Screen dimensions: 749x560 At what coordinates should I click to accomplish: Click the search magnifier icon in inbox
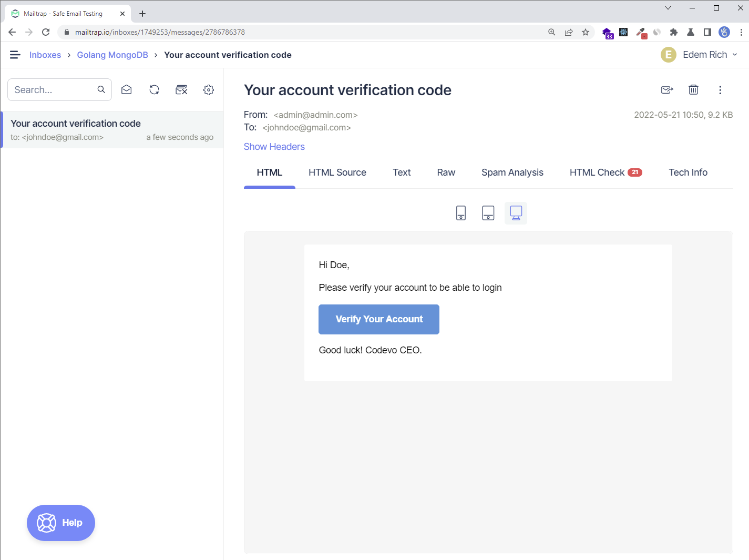[101, 89]
